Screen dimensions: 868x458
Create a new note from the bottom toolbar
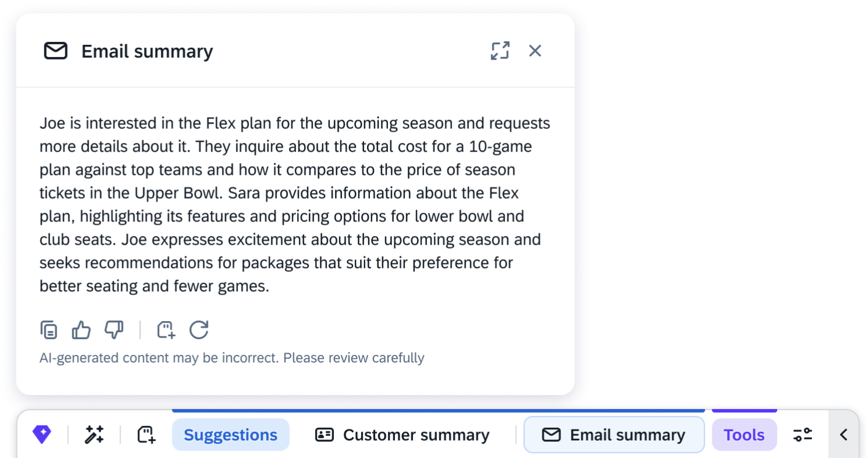coord(146,435)
